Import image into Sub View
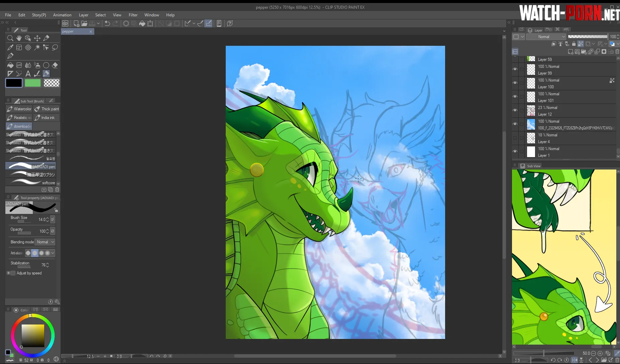Image resolution: width=620 pixels, height=364 pixels. click(x=604, y=360)
